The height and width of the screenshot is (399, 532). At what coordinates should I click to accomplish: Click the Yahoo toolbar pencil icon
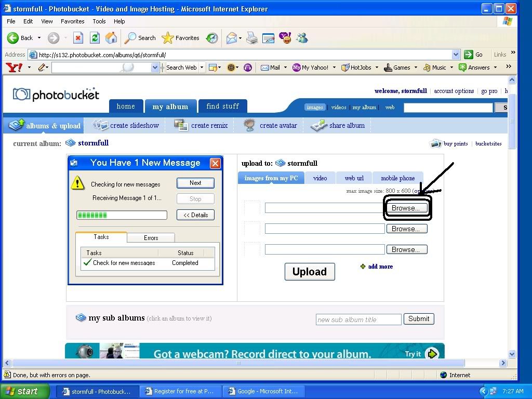[42, 68]
